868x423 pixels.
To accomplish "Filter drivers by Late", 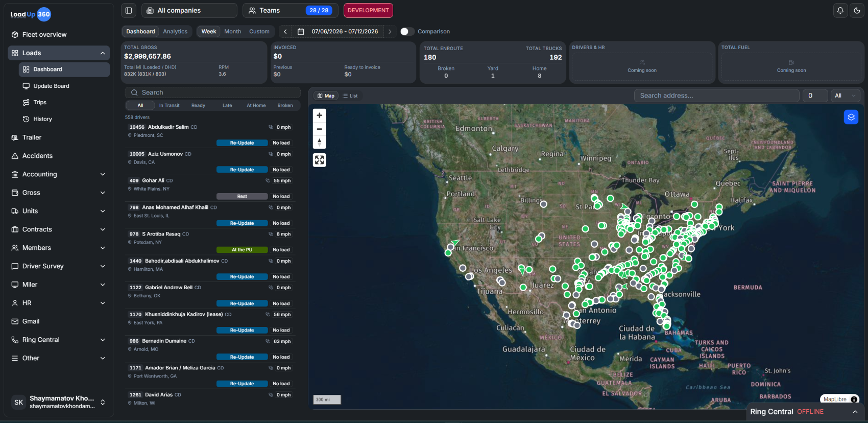I will [x=227, y=105].
